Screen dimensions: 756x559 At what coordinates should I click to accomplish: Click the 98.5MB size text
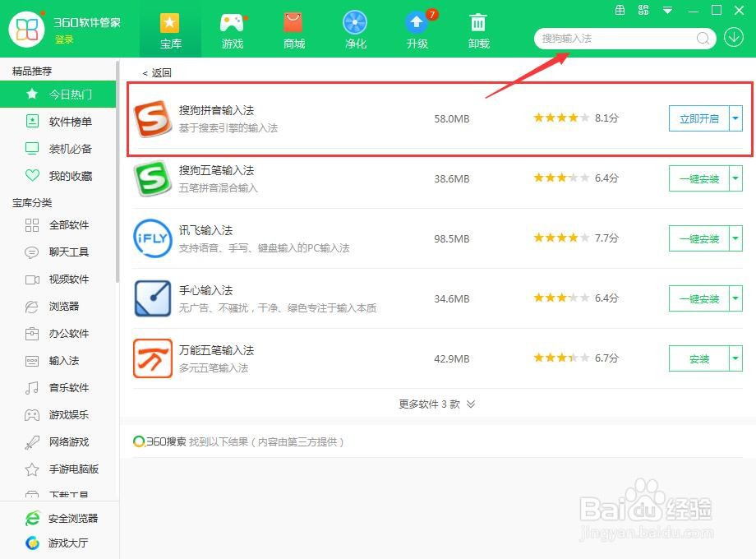point(452,238)
